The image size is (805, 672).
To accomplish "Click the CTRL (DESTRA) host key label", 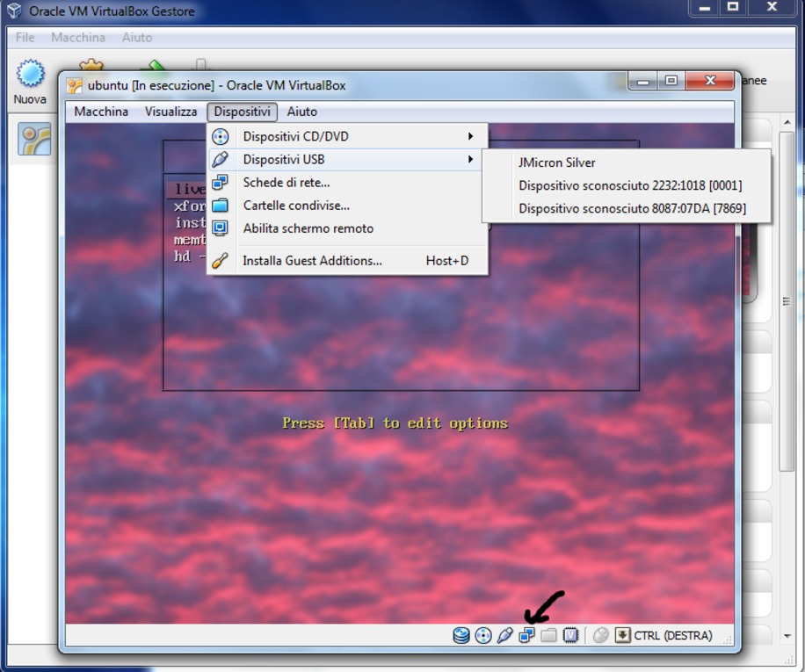I will coord(673,636).
